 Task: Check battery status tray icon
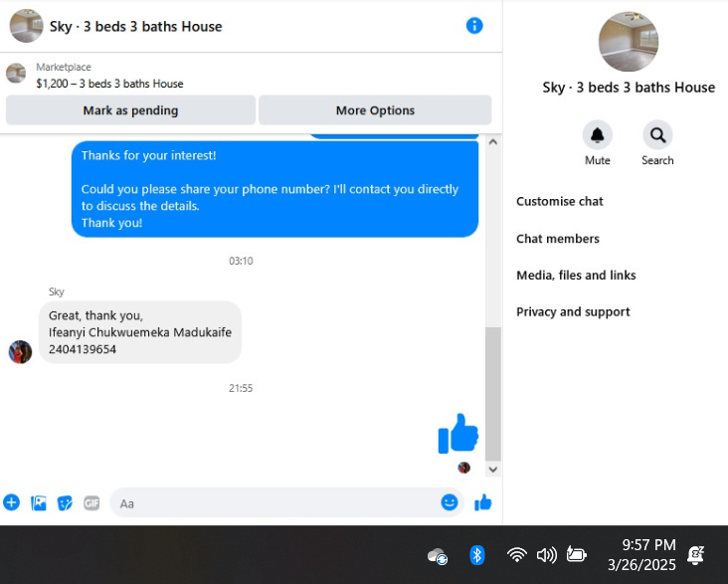(576, 554)
